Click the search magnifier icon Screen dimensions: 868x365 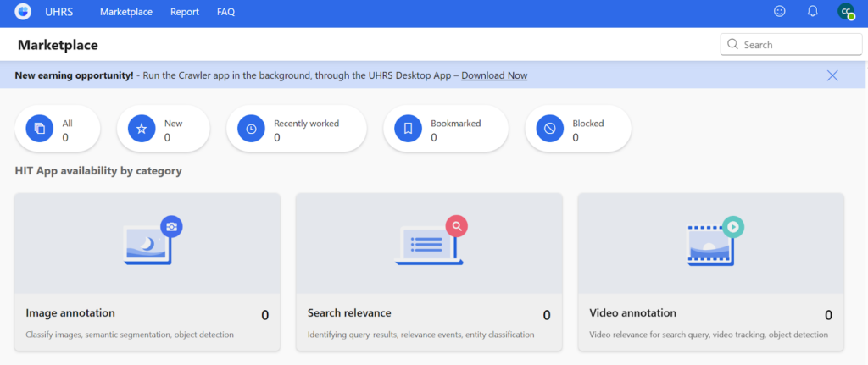732,45
